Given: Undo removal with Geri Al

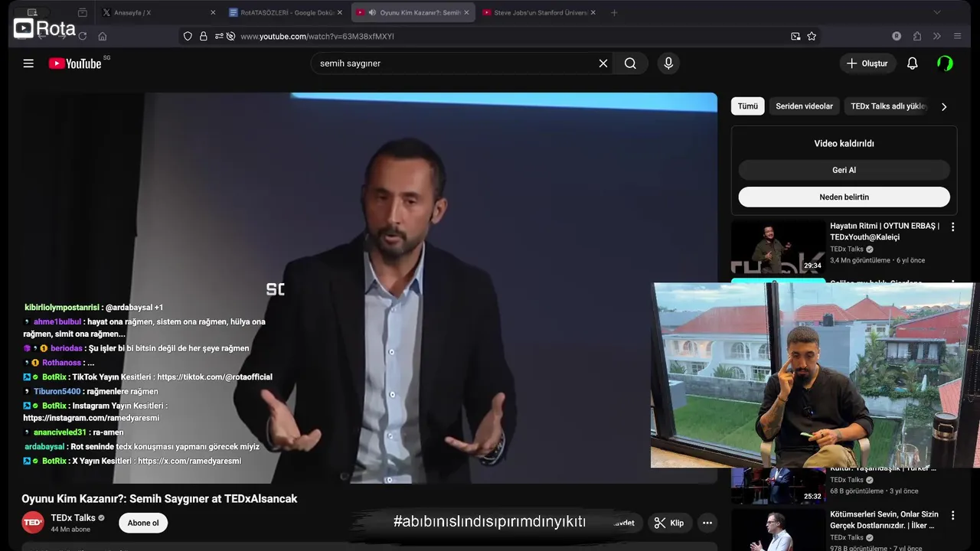Looking at the screenshot, I should pos(844,171).
